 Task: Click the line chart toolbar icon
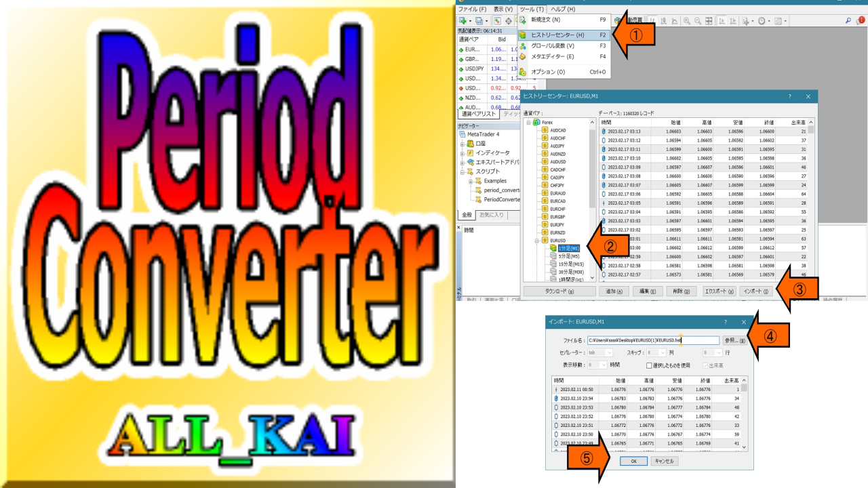[x=675, y=21]
